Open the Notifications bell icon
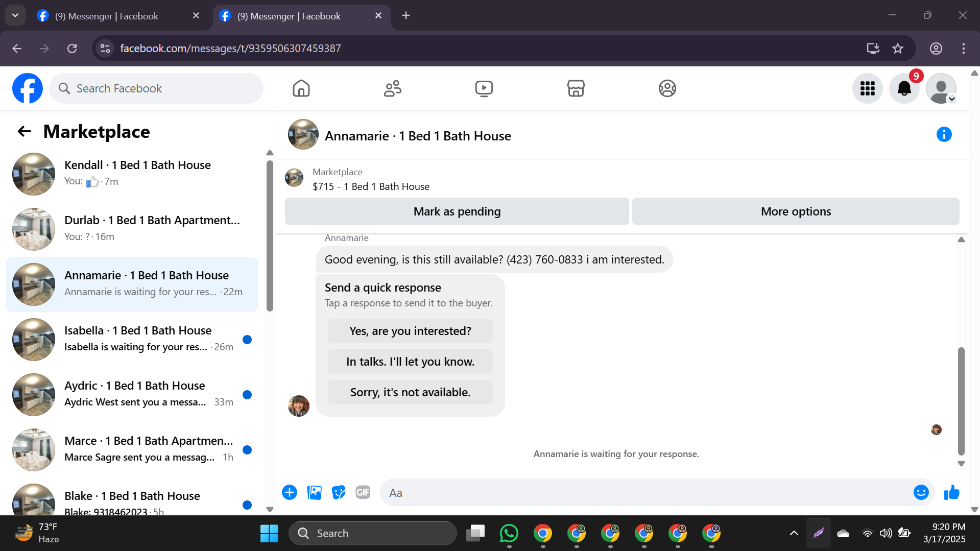 904,88
